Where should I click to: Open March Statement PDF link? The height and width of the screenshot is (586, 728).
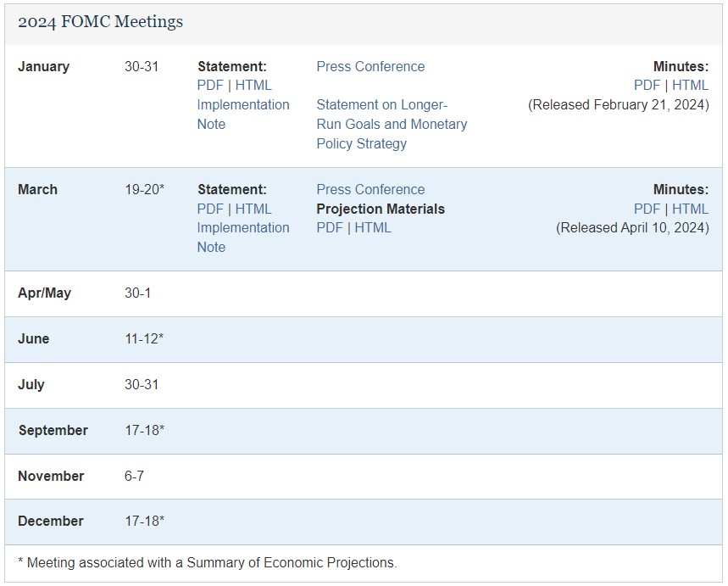(210, 209)
